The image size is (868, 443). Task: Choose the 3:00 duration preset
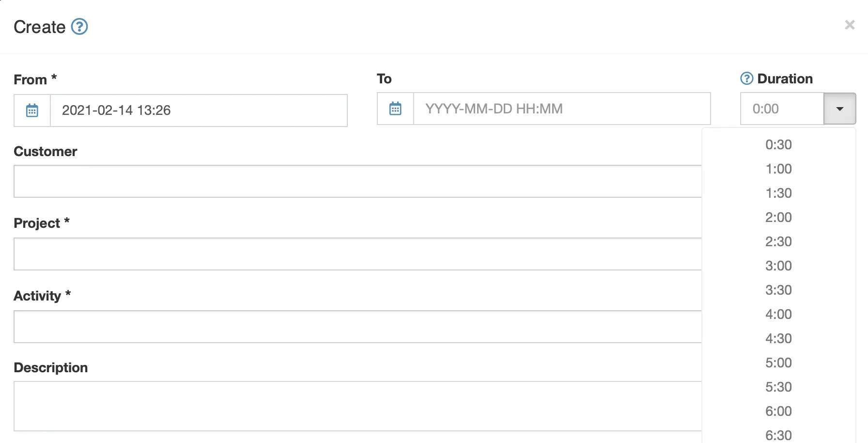pyautogui.click(x=778, y=266)
